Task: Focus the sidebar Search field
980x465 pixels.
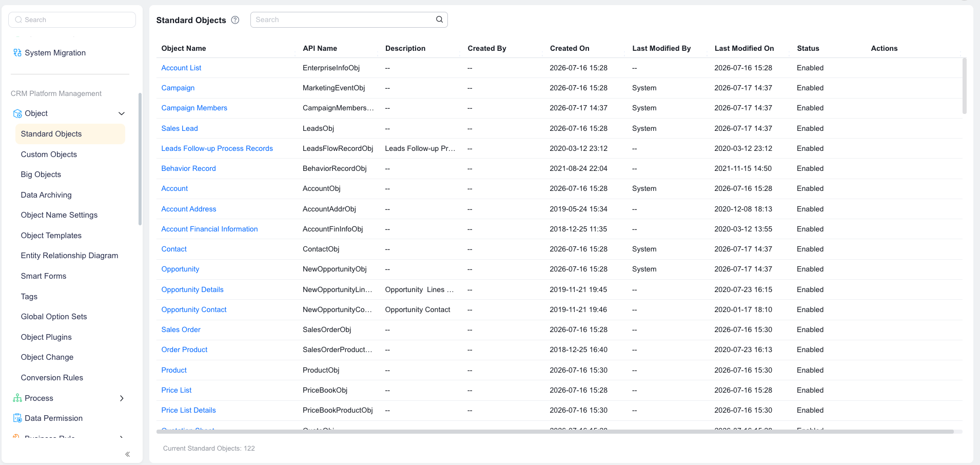Action: (72, 20)
